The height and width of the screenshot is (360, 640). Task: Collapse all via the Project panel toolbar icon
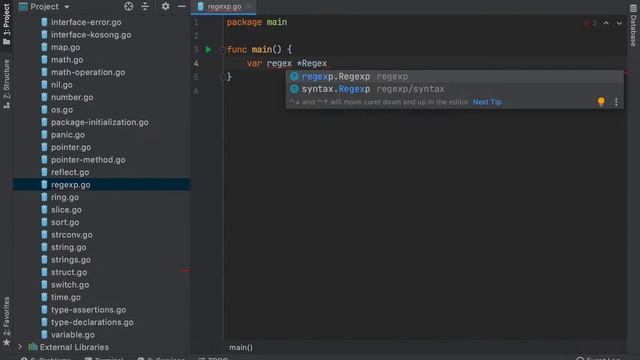(145, 6)
